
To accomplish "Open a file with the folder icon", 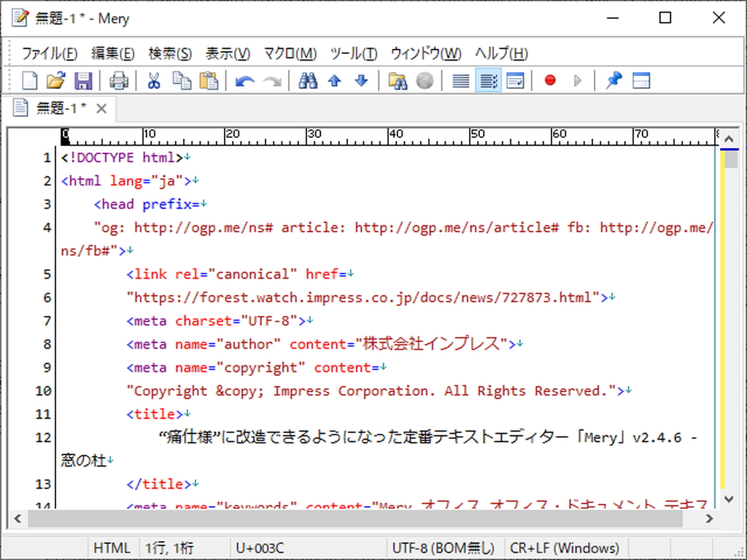I will pos(55,80).
